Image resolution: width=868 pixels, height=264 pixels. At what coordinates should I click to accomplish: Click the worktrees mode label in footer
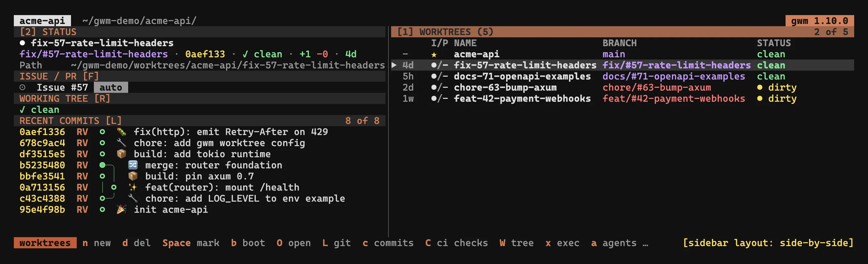pos(45,243)
